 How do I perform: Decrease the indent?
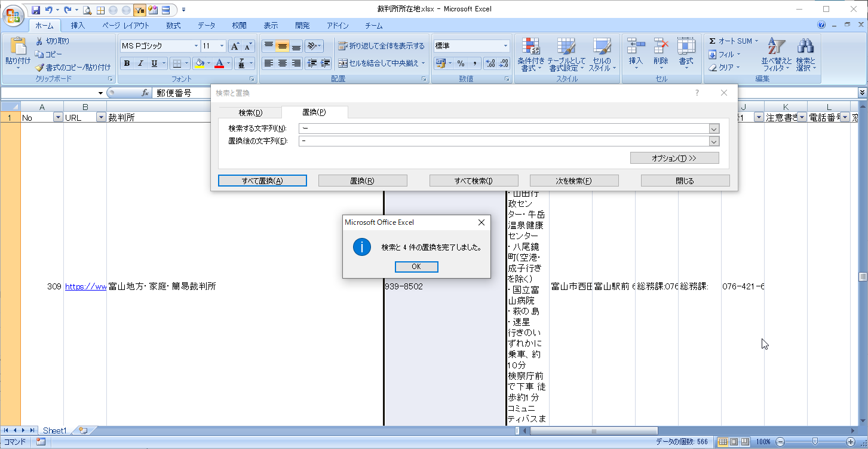312,63
